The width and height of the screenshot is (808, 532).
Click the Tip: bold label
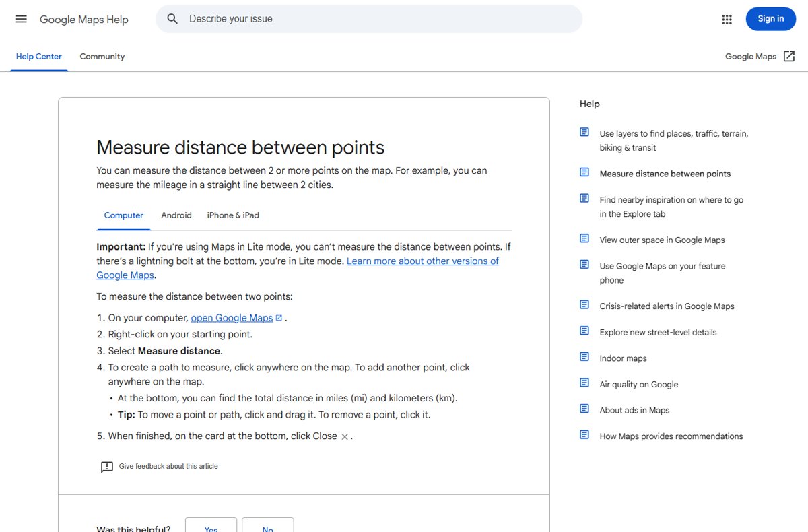point(127,415)
